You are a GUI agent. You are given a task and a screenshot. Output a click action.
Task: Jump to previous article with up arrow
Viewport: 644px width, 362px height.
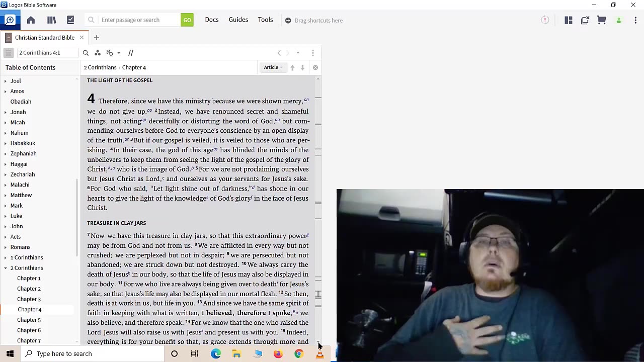click(292, 67)
